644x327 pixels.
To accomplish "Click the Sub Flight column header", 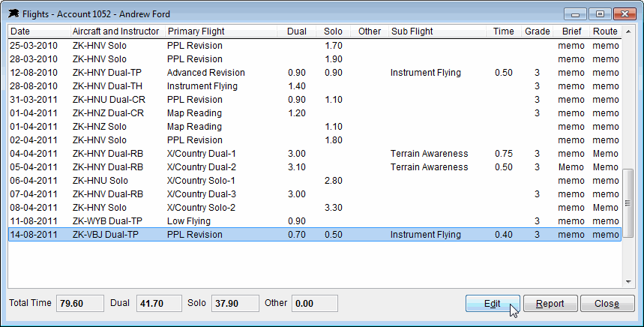I will point(438,31).
